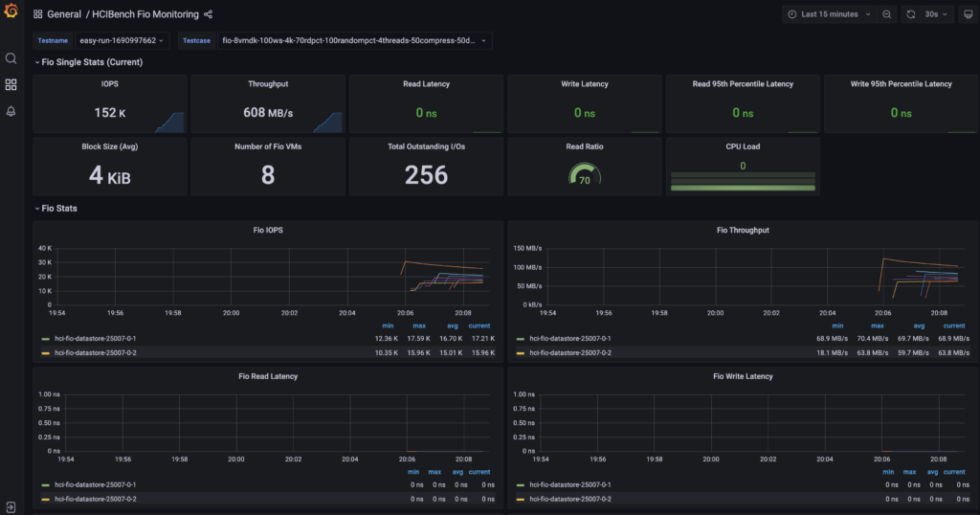Open the search dashboards icon in sidebar

[x=11, y=58]
